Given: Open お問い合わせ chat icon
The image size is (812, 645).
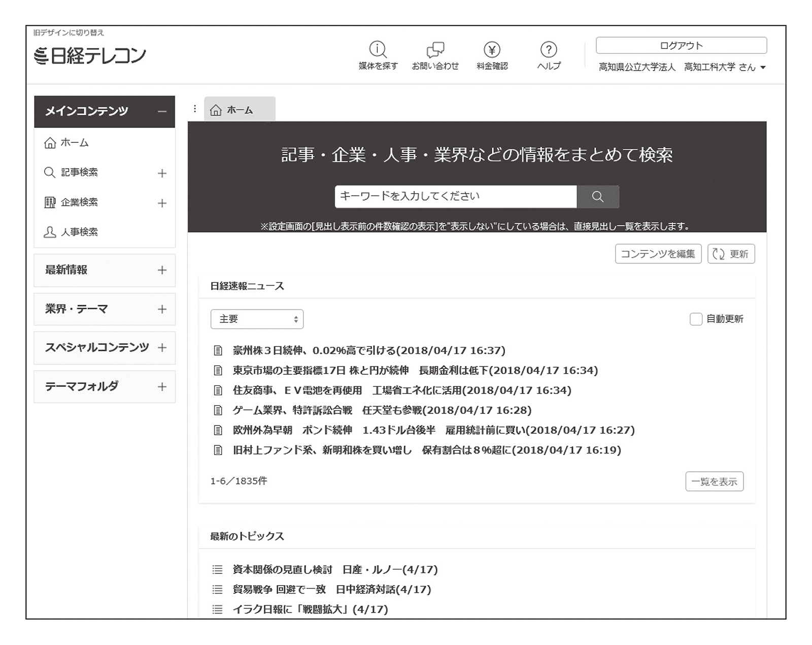Looking at the screenshot, I should pyautogui.click(x=435, y=50).
